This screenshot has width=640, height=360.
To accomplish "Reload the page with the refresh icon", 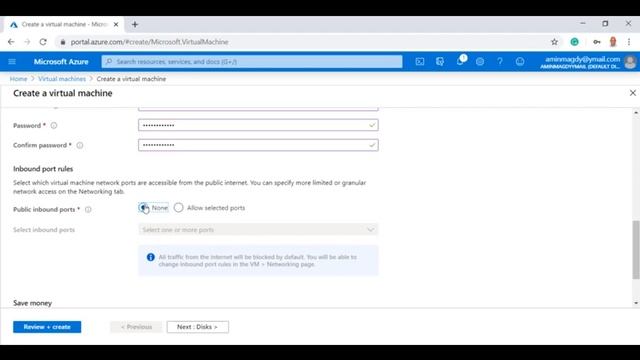I will point(43,42).
